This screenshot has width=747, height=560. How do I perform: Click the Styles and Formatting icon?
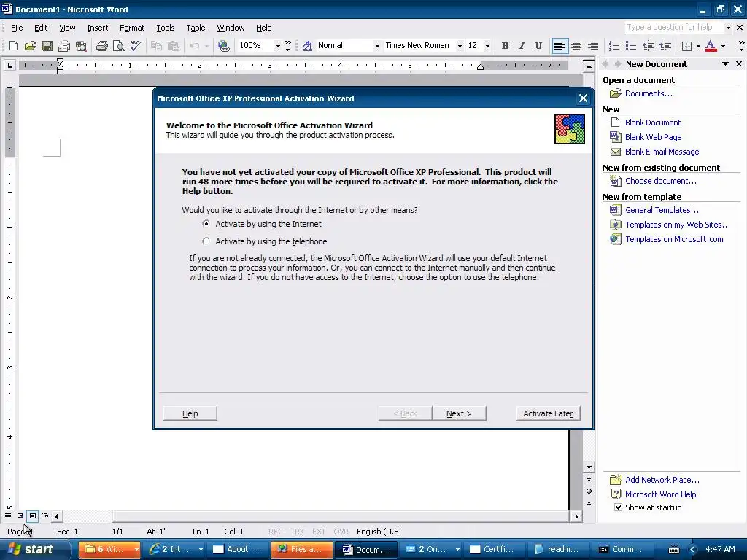[307, 46]
